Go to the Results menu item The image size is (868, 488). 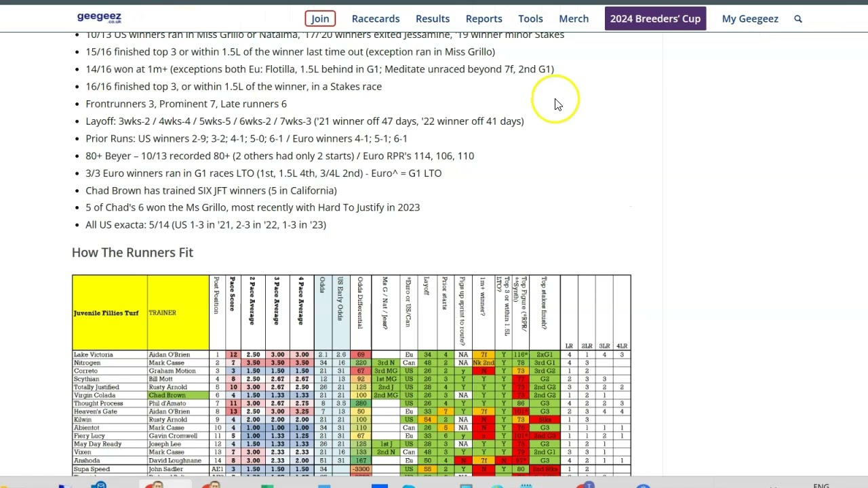432,19
